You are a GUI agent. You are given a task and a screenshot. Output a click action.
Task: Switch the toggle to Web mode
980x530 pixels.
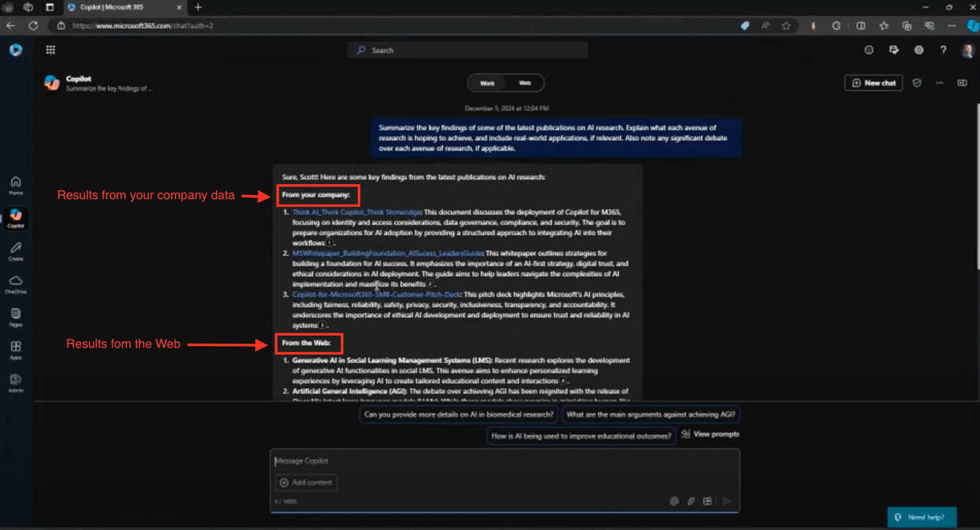coord(524,83)
